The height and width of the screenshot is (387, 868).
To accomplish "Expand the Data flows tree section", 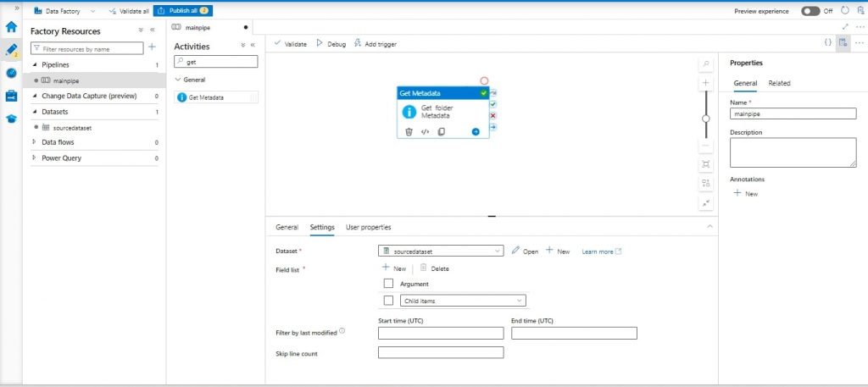I will 35,142.
